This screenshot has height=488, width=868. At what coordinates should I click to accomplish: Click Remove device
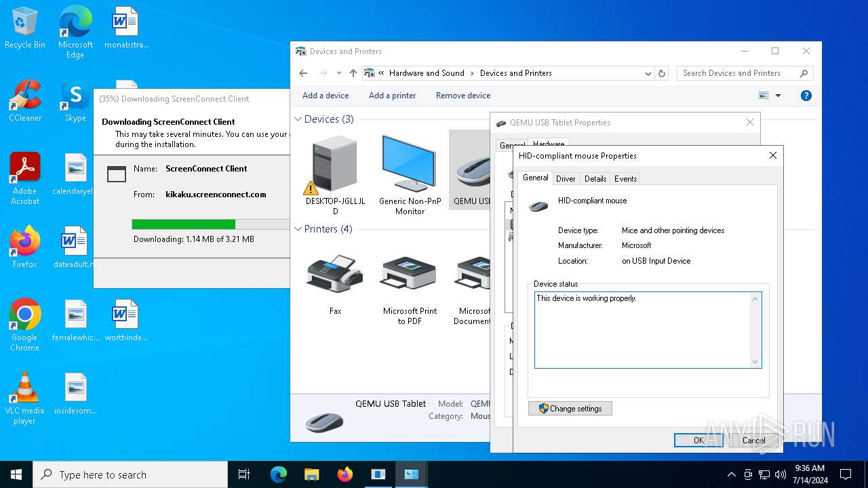coord(463,96)
